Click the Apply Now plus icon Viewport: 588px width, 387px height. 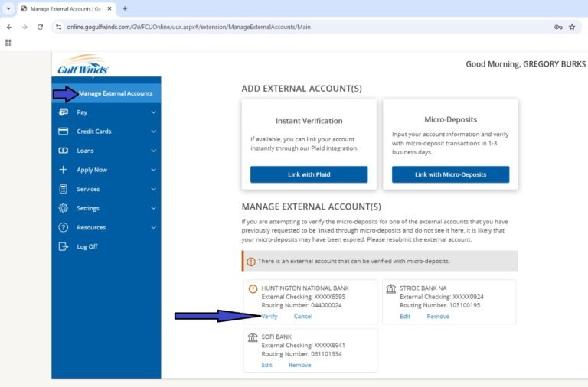pos(64,170)
